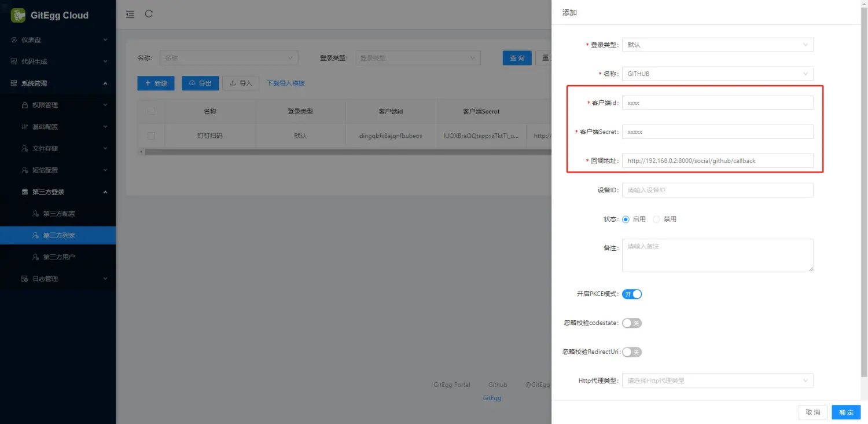Open the 基础配置 menu item
Screen dimensions: 868x424
click(58, 127)
